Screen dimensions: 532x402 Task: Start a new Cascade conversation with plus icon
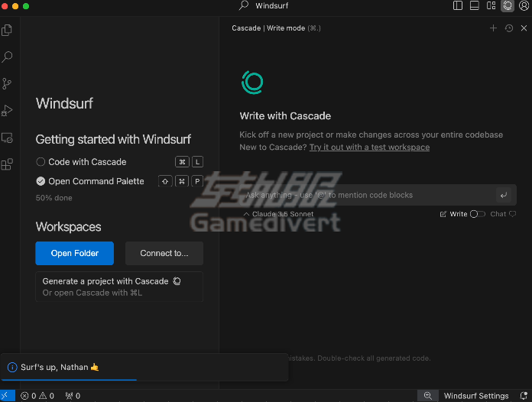pos(493,28)
